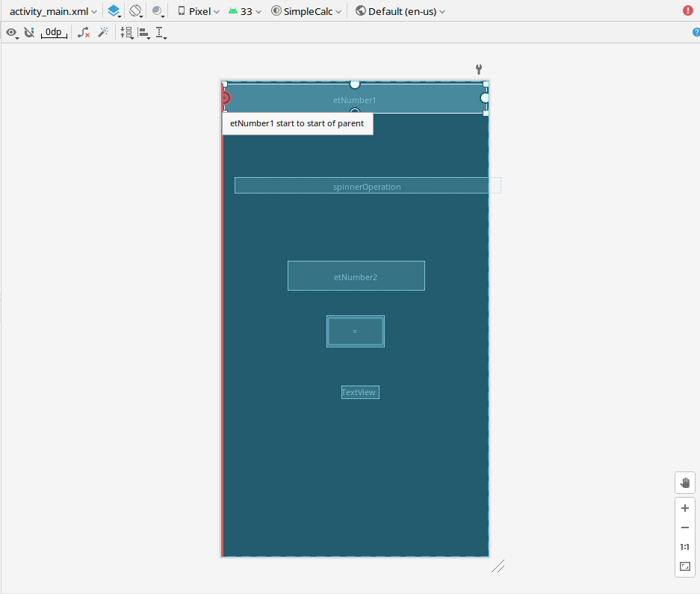Screen dimensions: 700x594
Task: Edit the 0dp default margin value
Action: (x=52, y=32)
